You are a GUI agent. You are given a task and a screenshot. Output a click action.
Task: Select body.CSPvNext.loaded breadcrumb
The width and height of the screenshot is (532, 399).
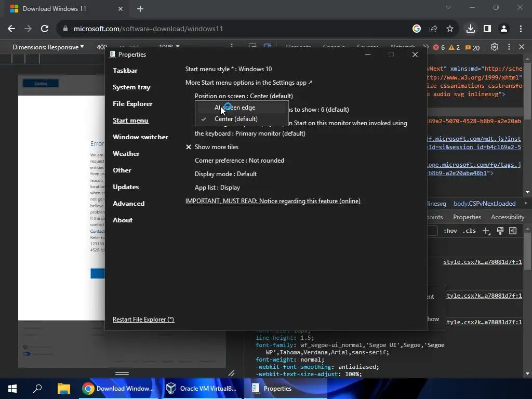(x=485, y=204)
